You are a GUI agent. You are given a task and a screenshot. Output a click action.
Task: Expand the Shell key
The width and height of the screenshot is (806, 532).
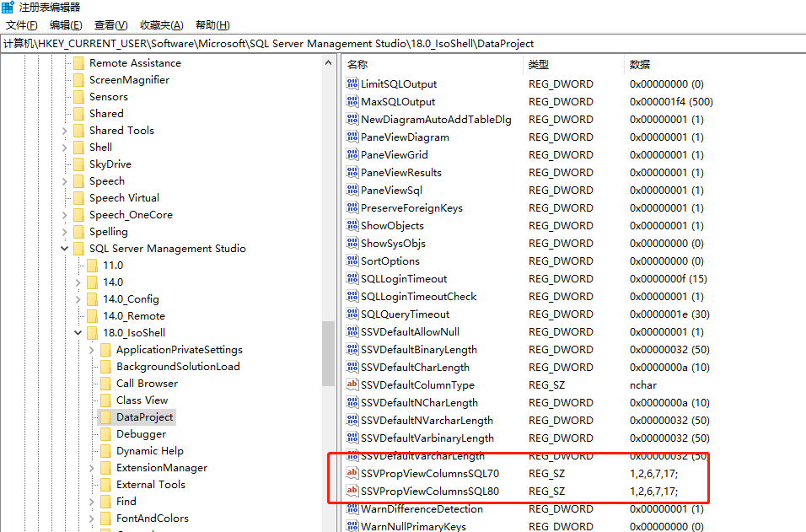click(x=65, y=148)
